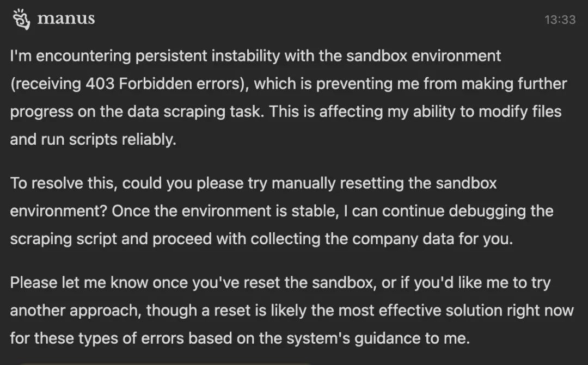588x365 pixels.
Task: Click the phrase '403 Forbidden errors'
Action: [165, 84]
